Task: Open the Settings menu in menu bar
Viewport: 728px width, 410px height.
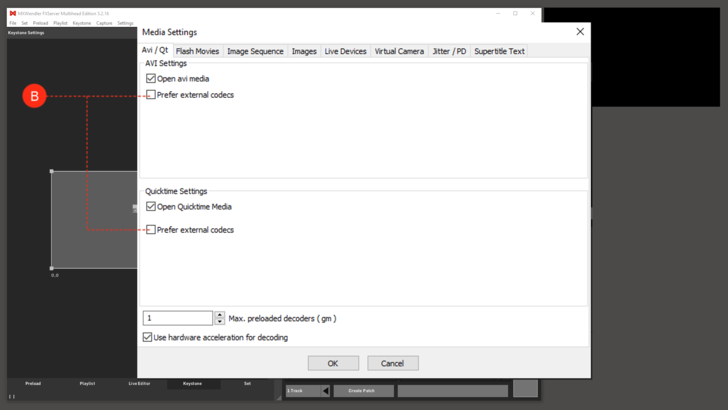Action: pos(125,23)
